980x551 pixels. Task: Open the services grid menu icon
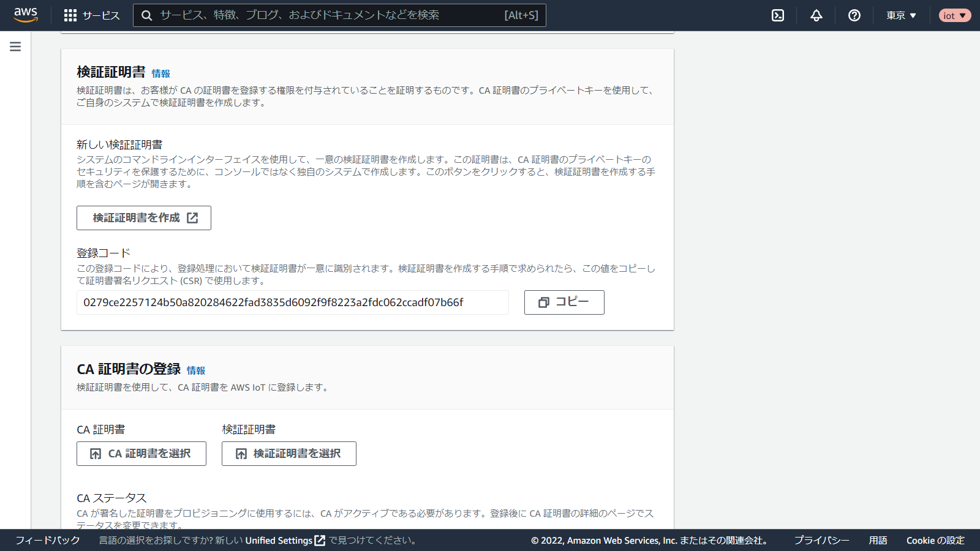pos(70,15)
